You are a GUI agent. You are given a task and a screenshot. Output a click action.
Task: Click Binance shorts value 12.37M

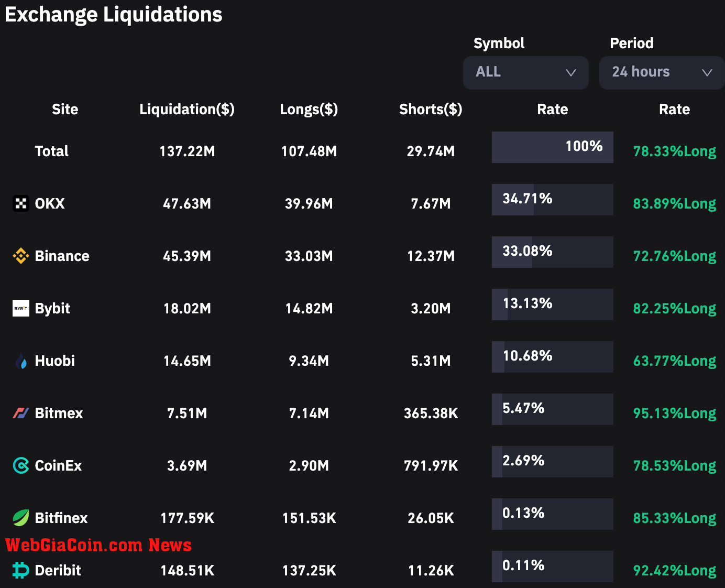tap(431, 256)
